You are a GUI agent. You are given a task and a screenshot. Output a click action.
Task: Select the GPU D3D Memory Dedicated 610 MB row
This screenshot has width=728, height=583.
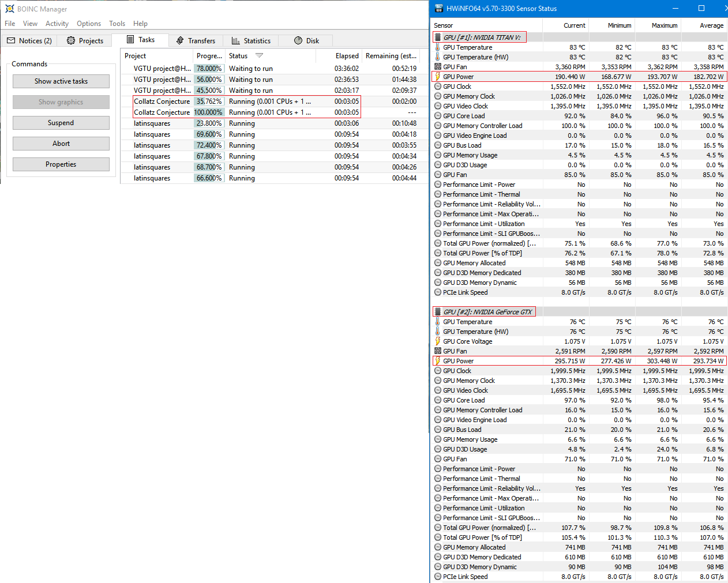pos(579,557)
